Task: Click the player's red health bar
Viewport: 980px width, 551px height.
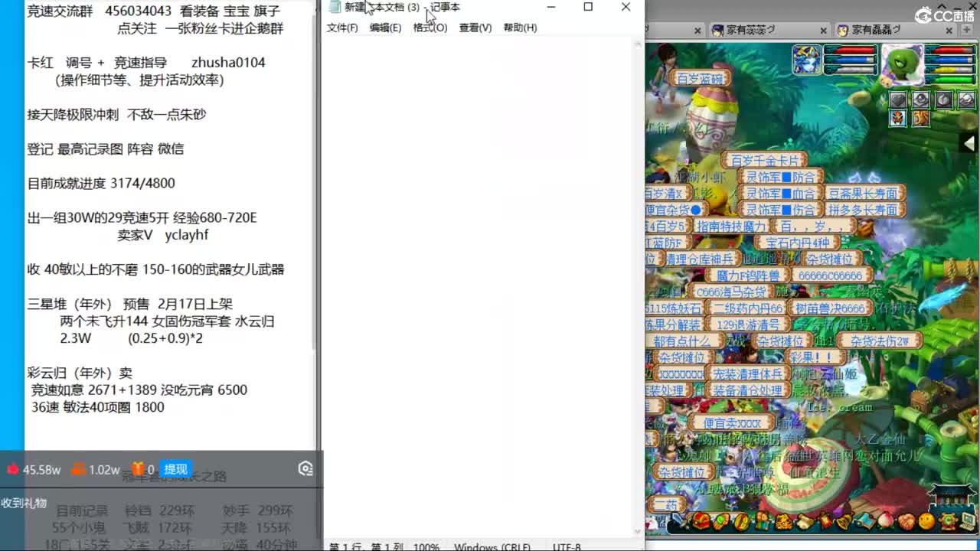Action: pyautogui.click(x=850, y=51)
